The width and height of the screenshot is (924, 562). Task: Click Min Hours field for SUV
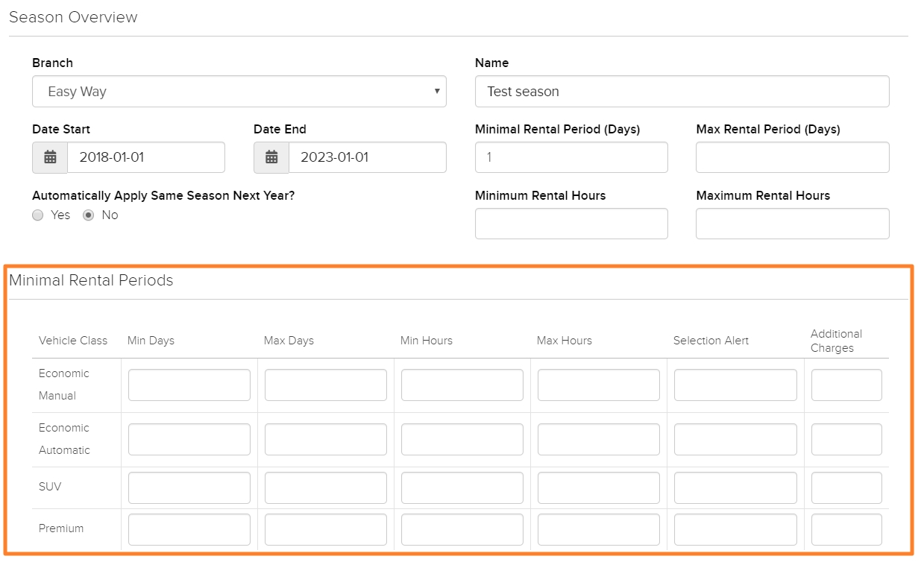(x=462, y=488)
